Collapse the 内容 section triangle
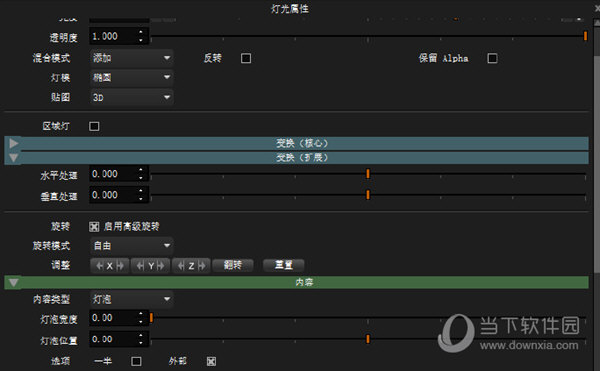This screenshot has height=371, width=600. (14, 283)
